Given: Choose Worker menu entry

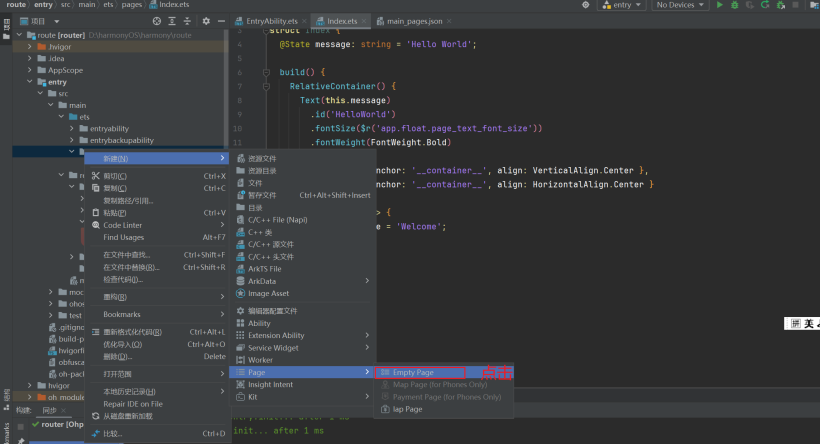Looking at the screenshot, I should 303,360.
